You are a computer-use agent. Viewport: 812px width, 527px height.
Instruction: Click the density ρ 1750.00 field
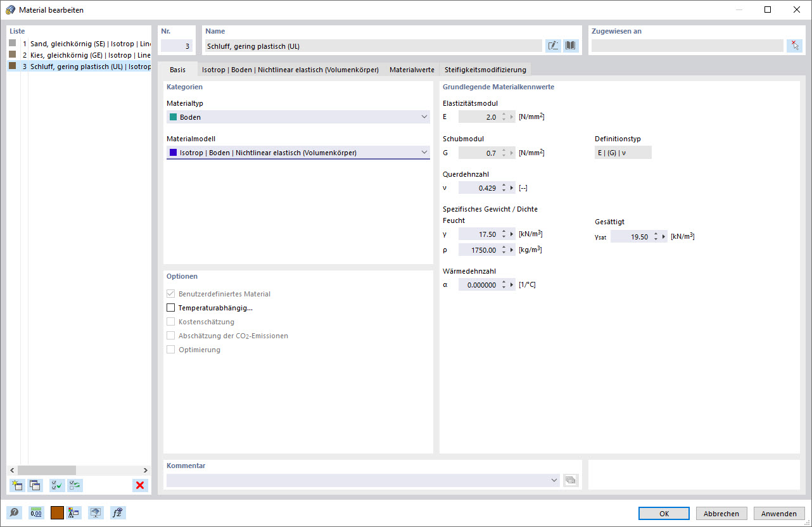point(479,250)
